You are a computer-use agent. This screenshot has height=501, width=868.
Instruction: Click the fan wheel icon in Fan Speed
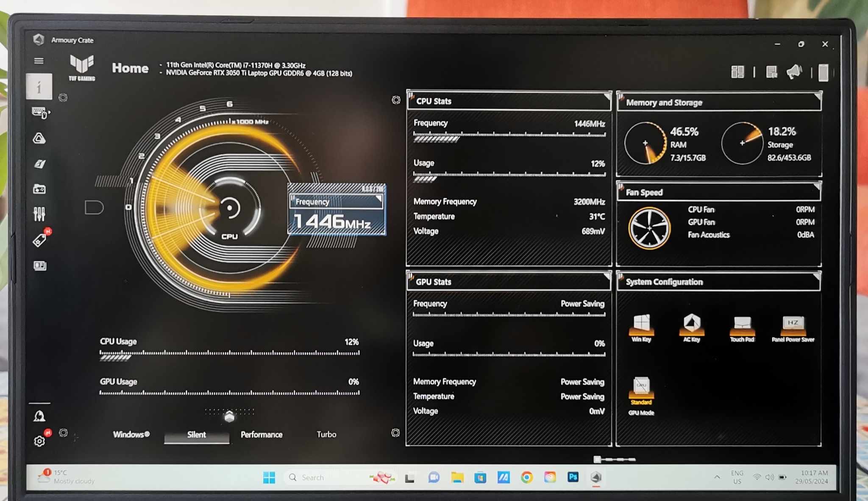649,228
